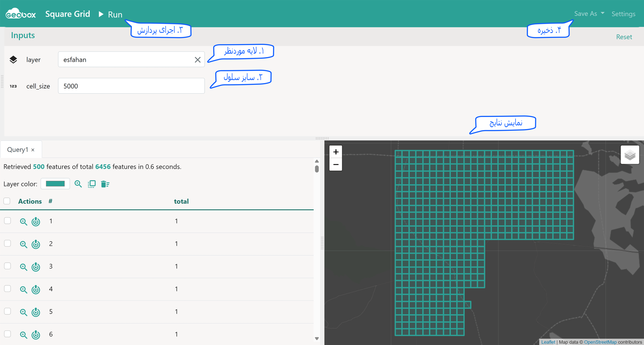Click the Square Grid title

point(67,14)
